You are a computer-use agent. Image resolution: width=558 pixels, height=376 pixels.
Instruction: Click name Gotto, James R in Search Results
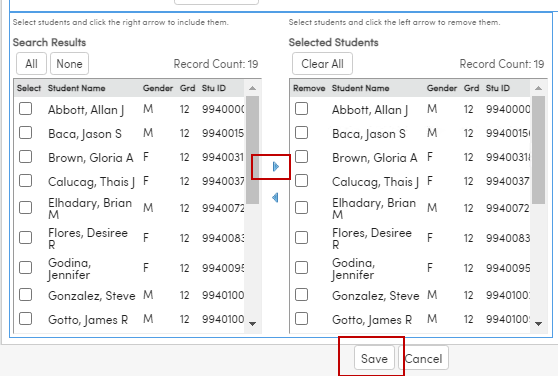click(88, 320)
